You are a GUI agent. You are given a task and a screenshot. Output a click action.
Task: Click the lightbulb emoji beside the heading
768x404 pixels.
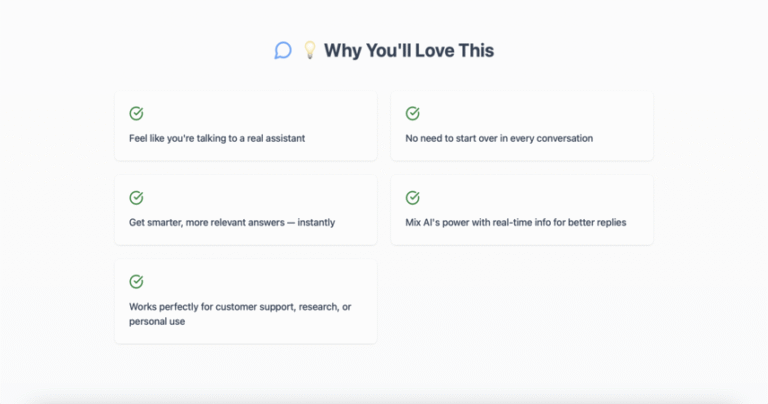310,50
